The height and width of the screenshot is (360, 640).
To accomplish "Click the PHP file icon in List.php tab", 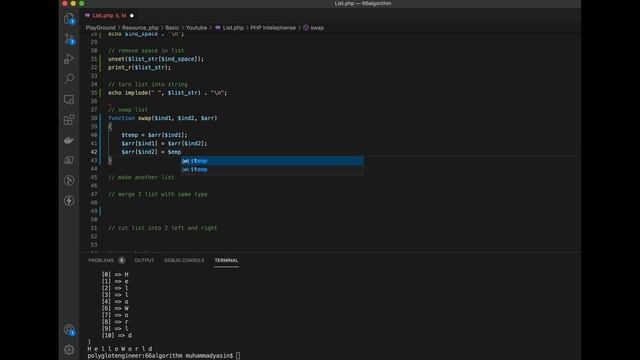I will (87, 16).
